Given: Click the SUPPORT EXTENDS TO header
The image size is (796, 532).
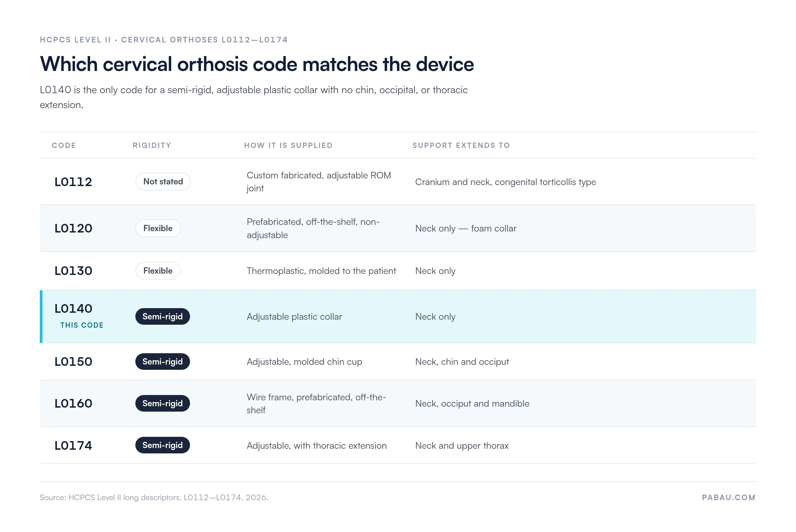Looking at the screenshot, I should point(461,145).
